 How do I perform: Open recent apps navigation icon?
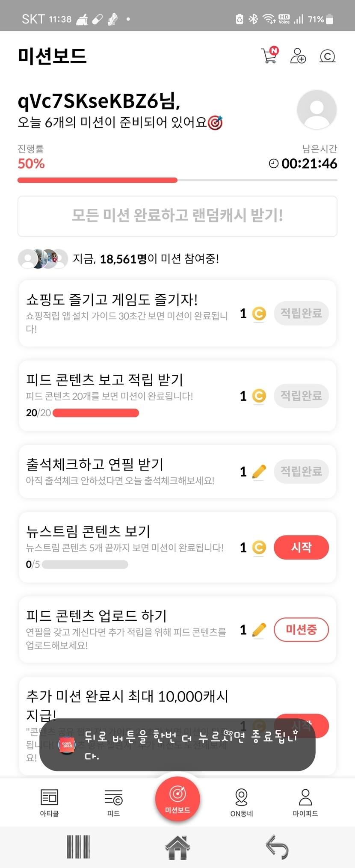pyautogui.click(x=78, y=847)
